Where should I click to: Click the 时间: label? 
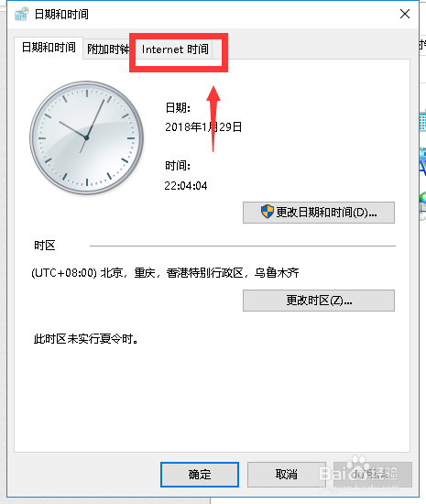(178, 166)
